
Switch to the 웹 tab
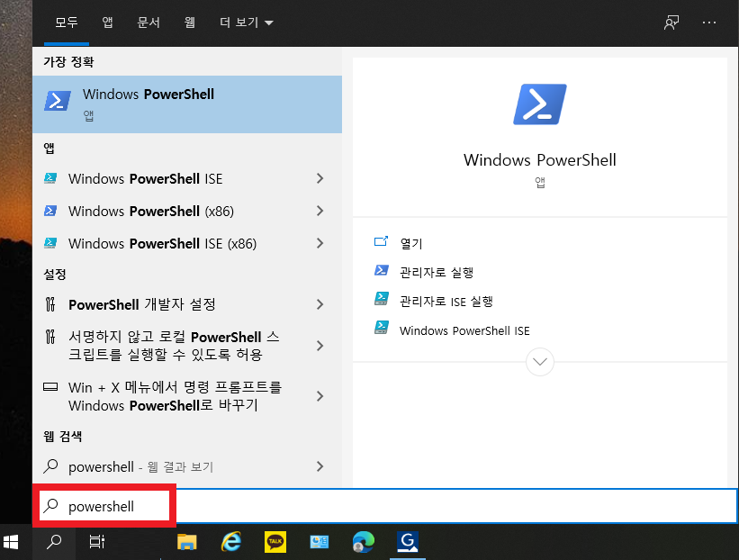pos(189,23)
